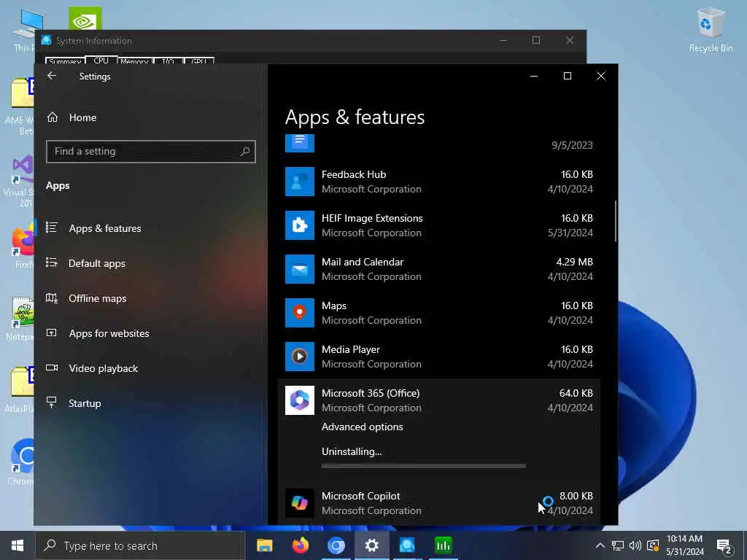Viewport: 747px width, 560px height.
Task: Select the Microsoft Copilot app icon
Action: (300, 503)
